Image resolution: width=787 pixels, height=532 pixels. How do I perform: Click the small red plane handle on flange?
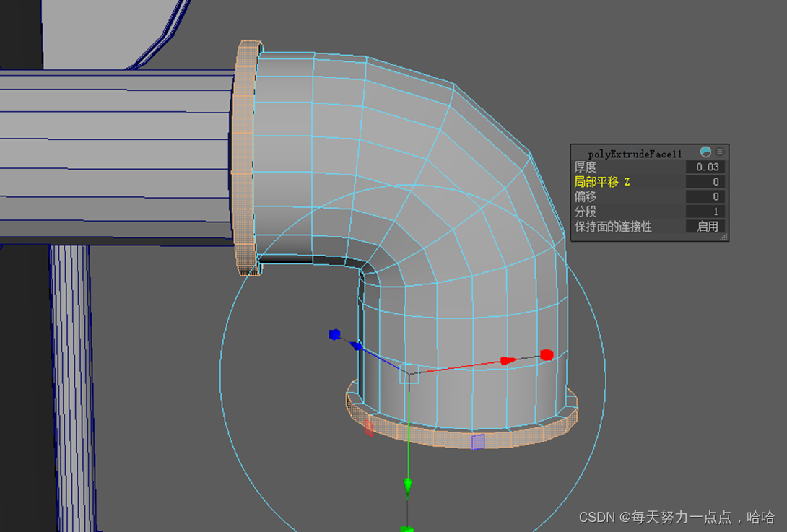click(369, 428)
